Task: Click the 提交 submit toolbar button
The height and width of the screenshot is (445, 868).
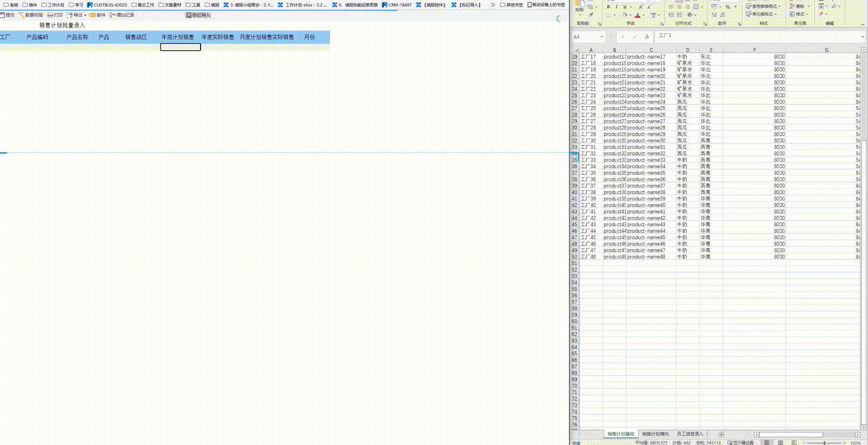Action: [7, 15]
